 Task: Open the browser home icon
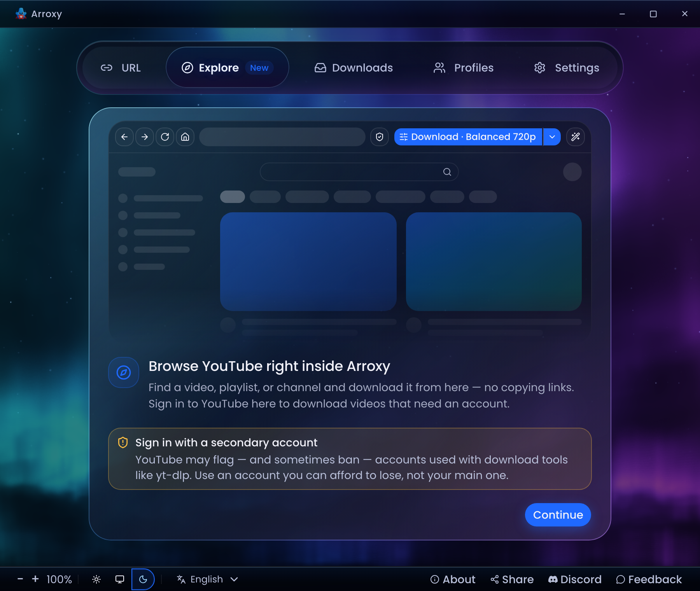pos(185,137)
